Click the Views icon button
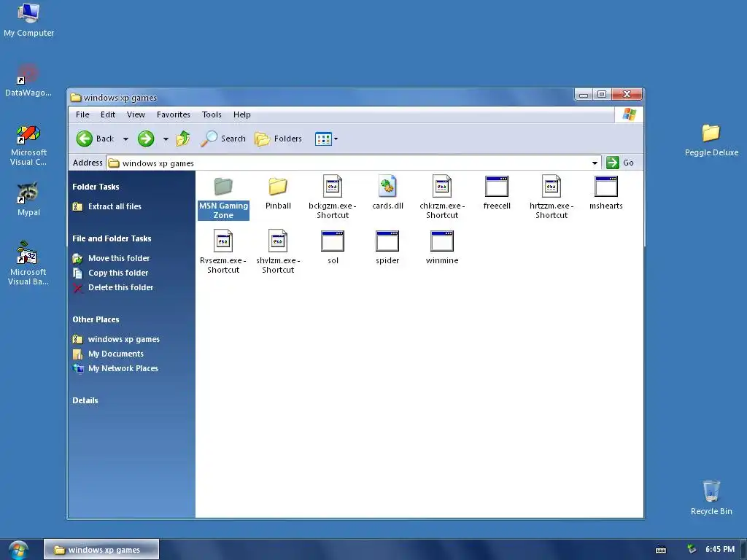This screenshot has width=747, height=560. pos(323,139)
